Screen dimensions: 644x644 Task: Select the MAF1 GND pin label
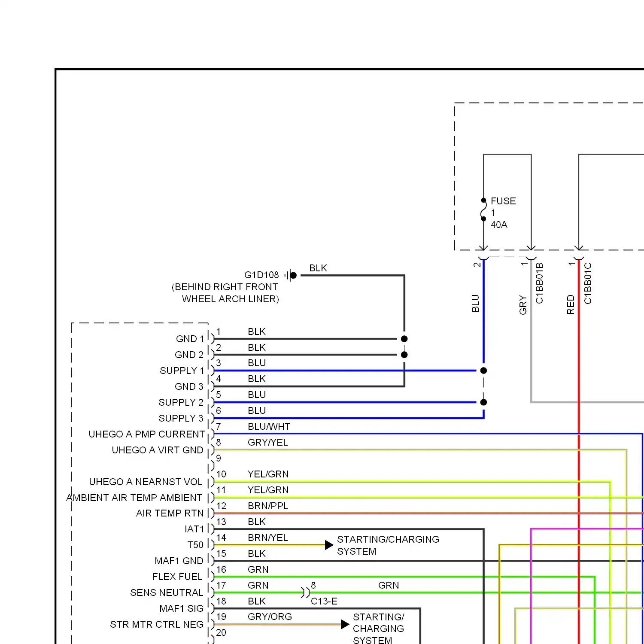click(x=179, y=561)
